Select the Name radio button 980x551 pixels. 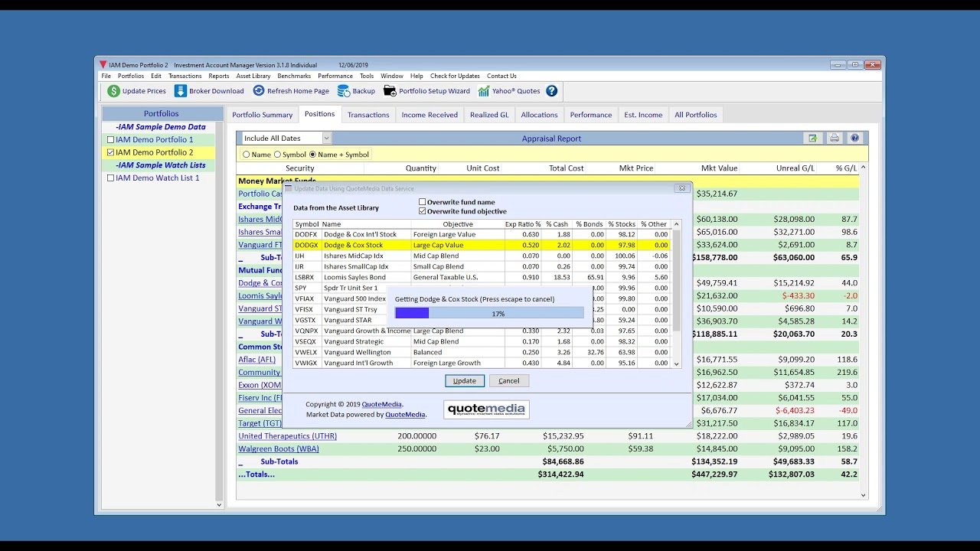(x=247, y=155)
